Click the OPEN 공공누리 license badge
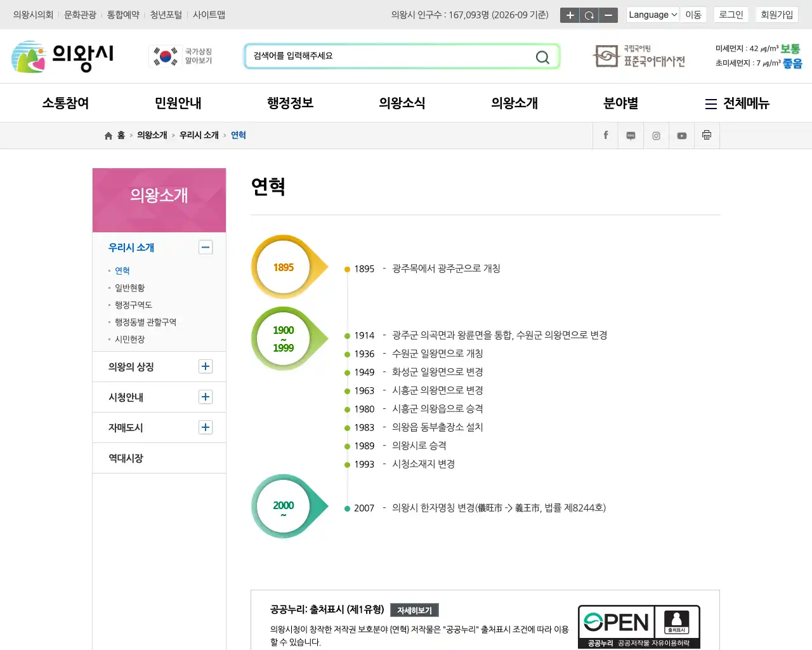 point(639,627)
